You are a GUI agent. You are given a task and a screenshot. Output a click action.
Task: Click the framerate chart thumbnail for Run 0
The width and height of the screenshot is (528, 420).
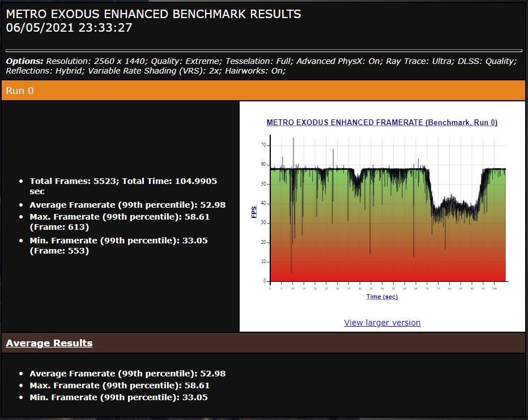click(382, 209)
